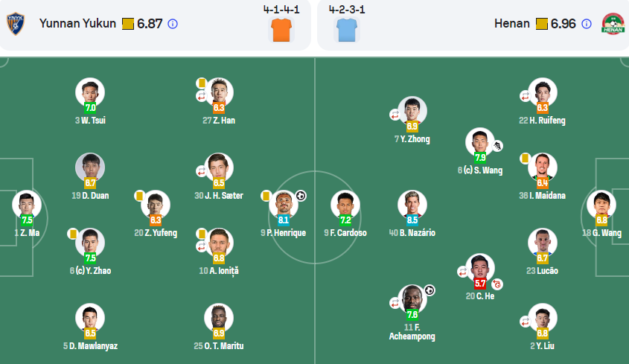Click the goal ball icon on F. Acheampong
Viewport: 629px width, 364px height.
tap(430, 290)
